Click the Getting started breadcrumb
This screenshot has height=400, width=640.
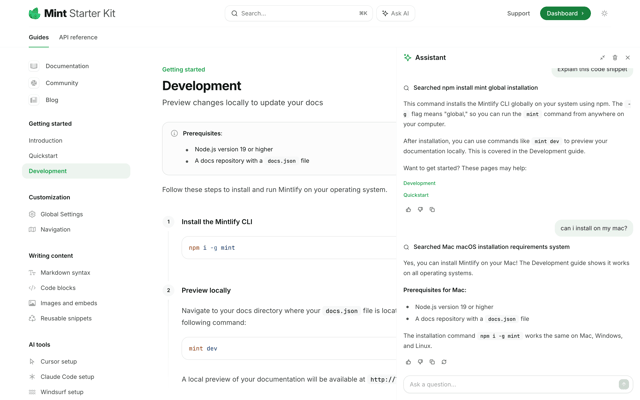183,69
